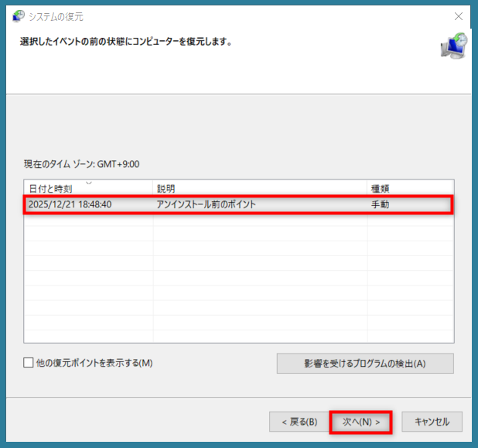Click 影響を受けるプログラムの検出(A) button
Viewport: 478px width, 448px height.
point(365,363)
